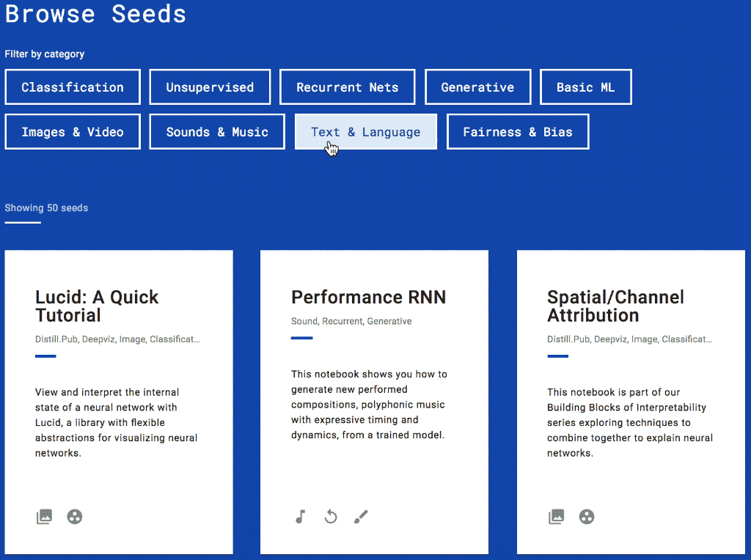Filter seeds by Generative category
This screenshot has height=560, width=751.
pos(477,86)
